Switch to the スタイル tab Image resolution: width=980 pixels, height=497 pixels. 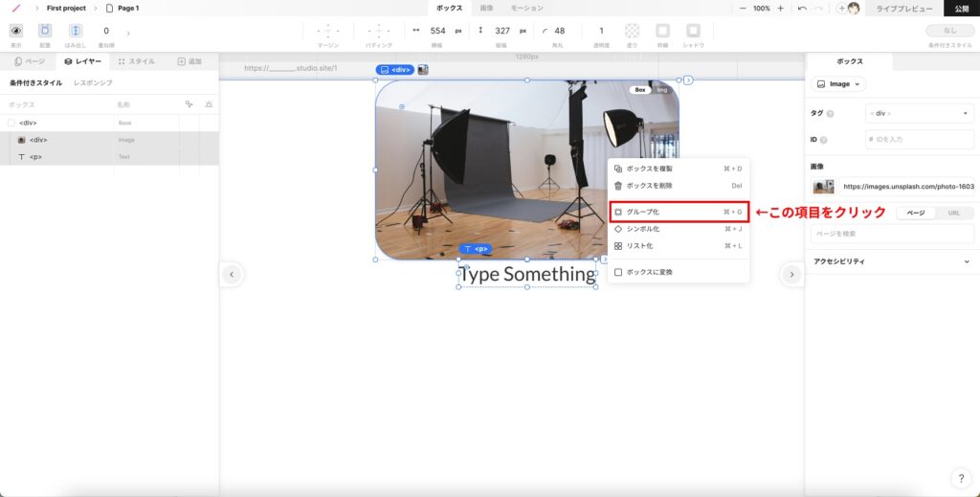[x=136, y=61]
